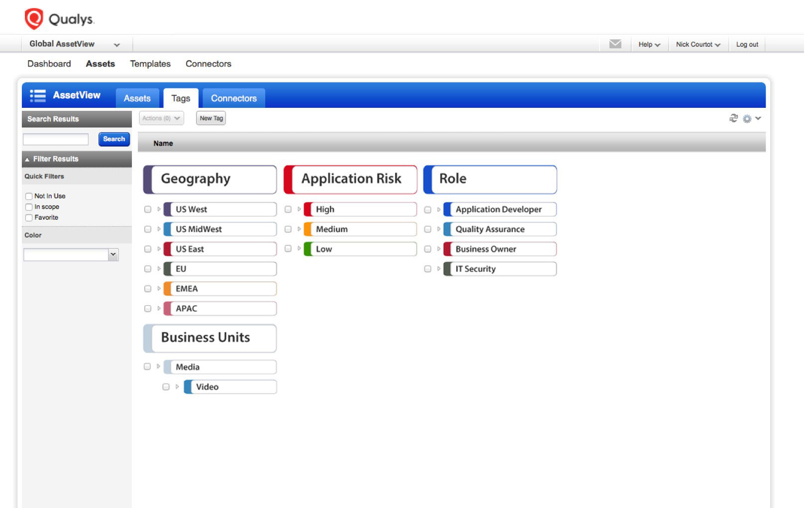Enable the Favorite quick filter
This screenshot has width=812, height=508.
click(x=28, y=218)
